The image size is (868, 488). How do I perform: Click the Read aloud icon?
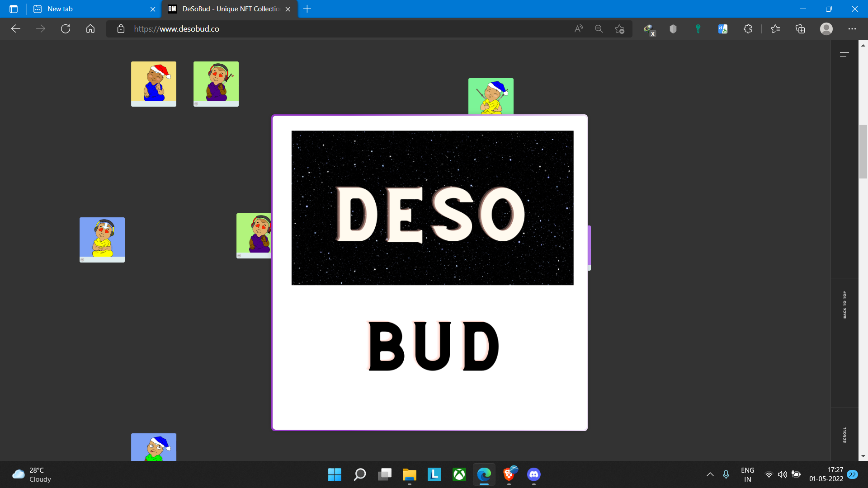[x=579, y=29]
